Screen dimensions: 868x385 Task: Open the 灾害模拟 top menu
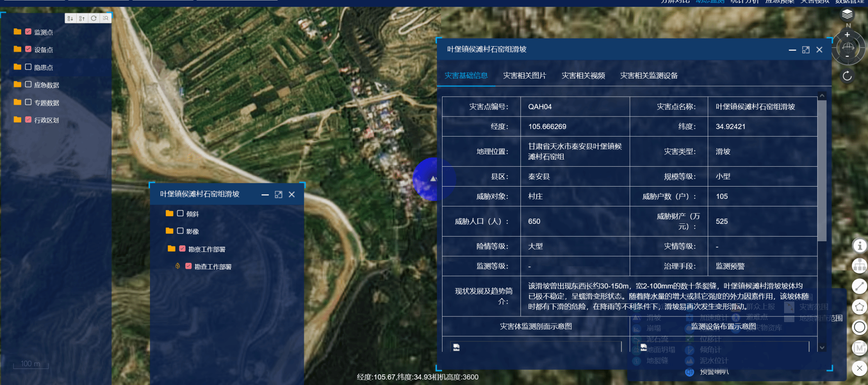[815, 2]
